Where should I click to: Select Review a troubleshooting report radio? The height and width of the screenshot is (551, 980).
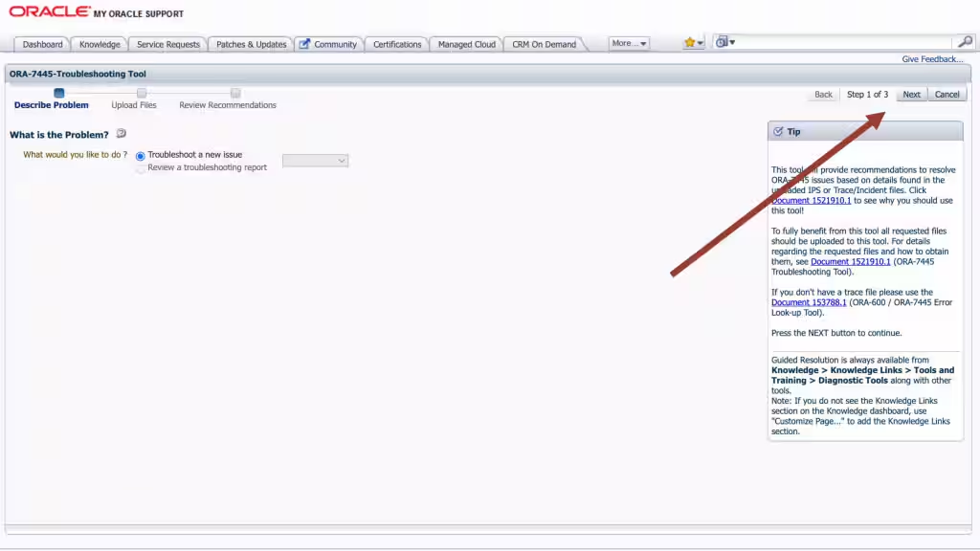pyautogui.click(x=140, y=168)
